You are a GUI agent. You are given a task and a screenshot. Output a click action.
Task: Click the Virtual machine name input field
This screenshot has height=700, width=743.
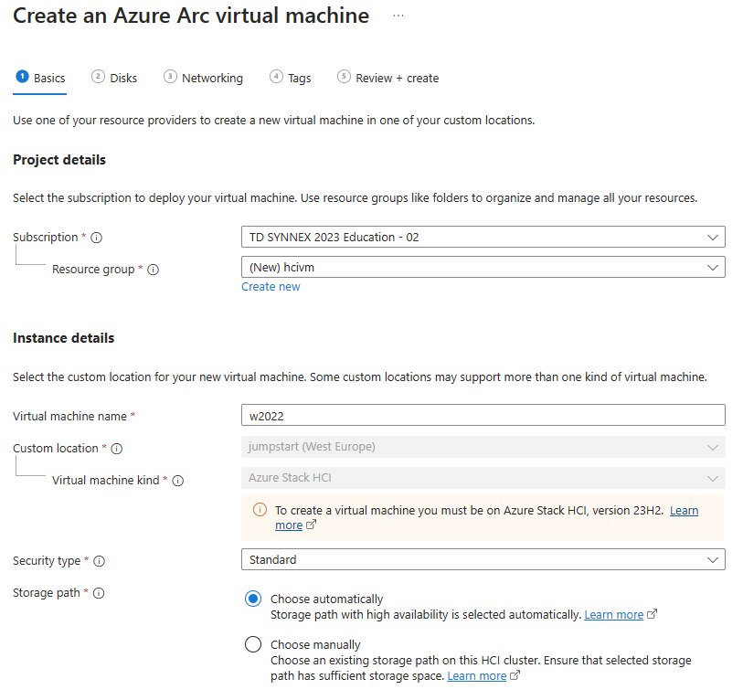(x=483, y=416)
